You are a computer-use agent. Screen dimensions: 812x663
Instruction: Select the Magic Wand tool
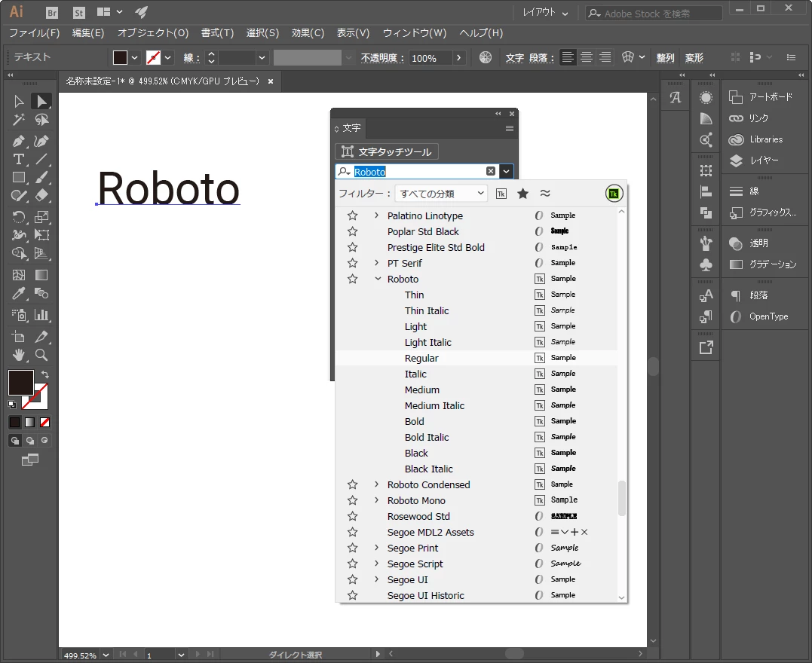tap(19, 120)
